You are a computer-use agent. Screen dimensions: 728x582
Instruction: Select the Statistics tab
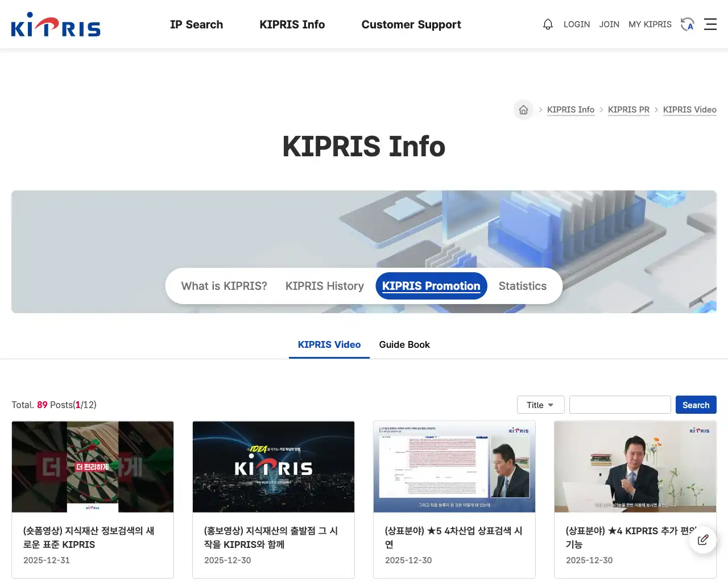523,286
